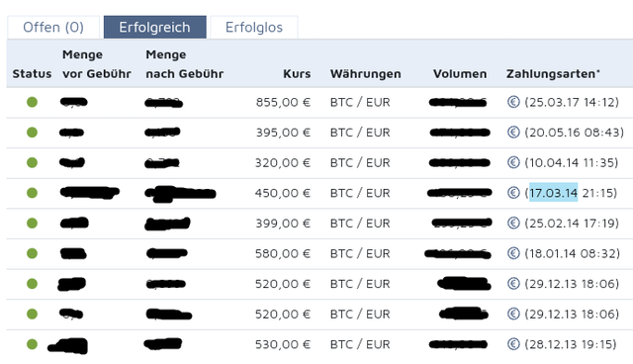Click green status dot of 855,00 € row
This screenshot has width=633, height=364.
pyautogui.click(x=32, y=102)
